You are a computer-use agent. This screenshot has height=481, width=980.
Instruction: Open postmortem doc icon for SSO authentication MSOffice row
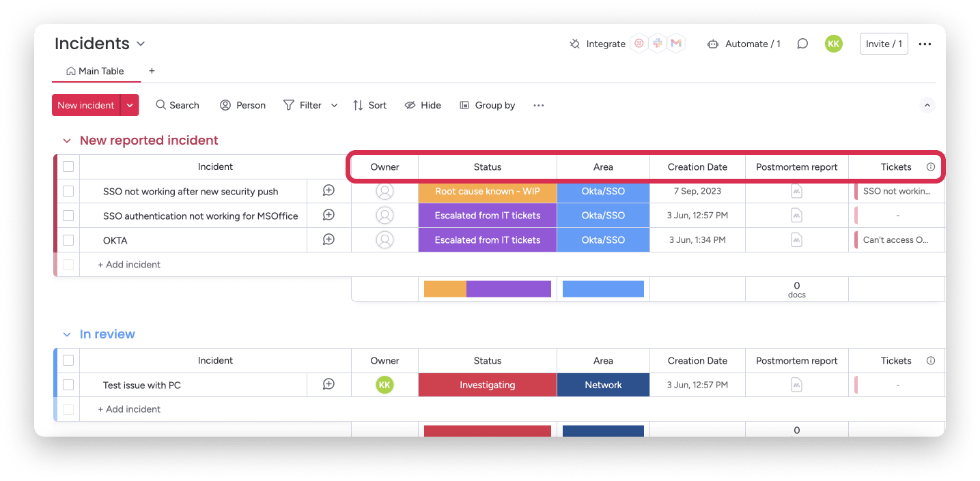(797, 216)
